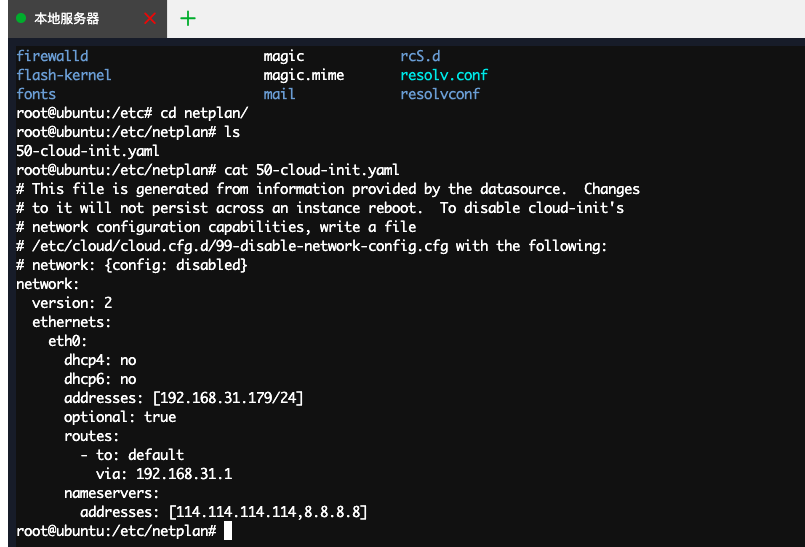Click the nameserver list 114.114.114.114,8.8.8.8

[x=267, y=512]
